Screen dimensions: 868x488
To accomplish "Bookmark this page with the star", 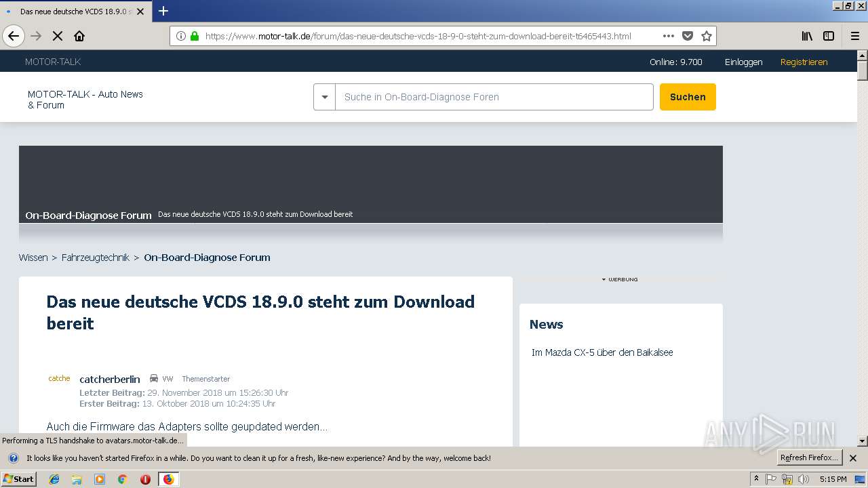I will tap(706, 36).
